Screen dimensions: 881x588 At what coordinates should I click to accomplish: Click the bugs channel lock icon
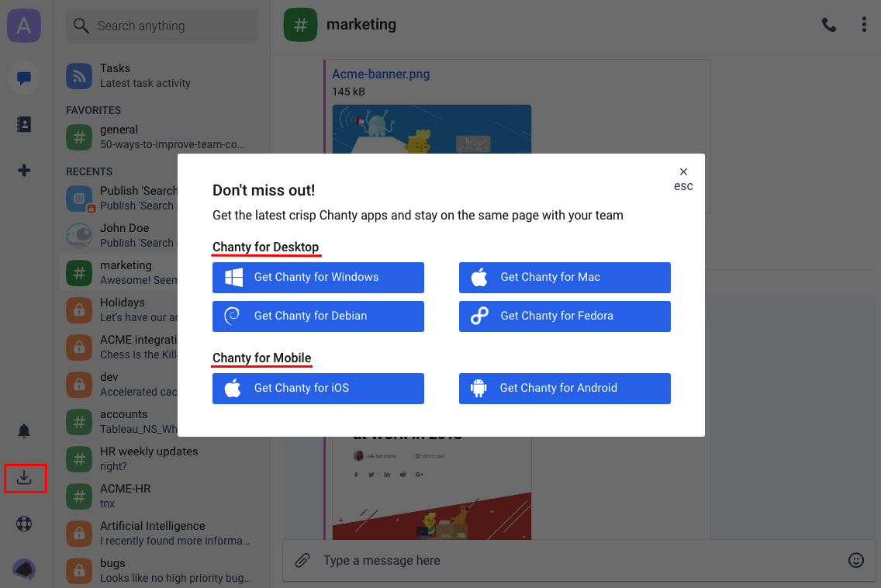tap(79, 571)
